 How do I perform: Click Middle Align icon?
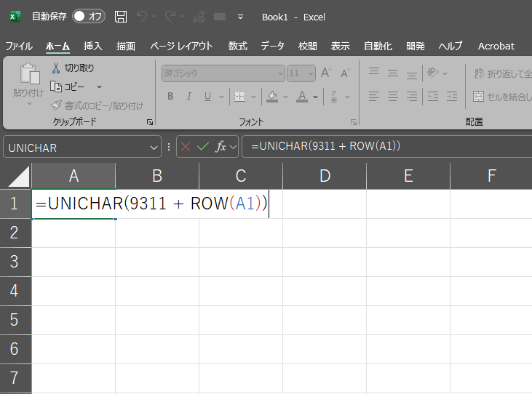pos(393,73)
